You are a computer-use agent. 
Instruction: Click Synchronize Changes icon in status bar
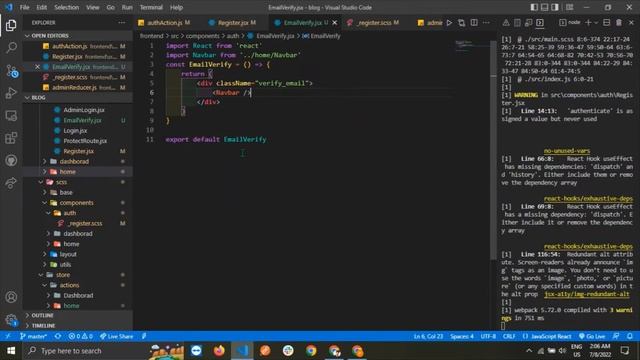pyautogui.click(x=58, y=336)
